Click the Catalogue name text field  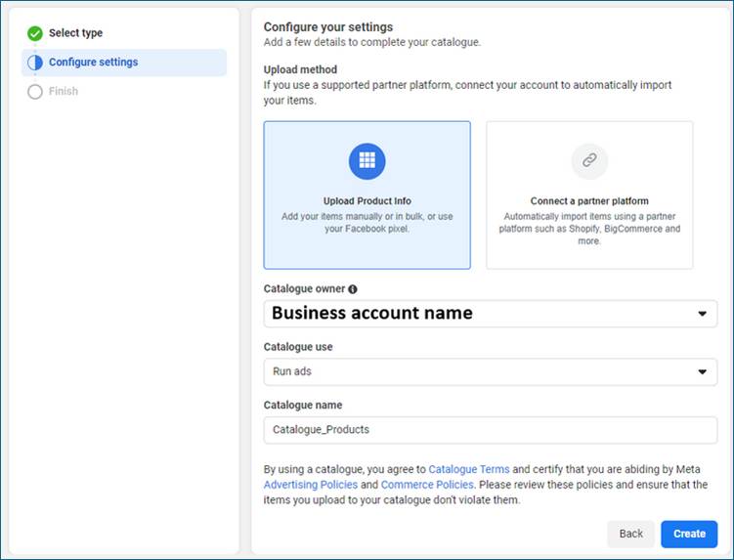490,430
